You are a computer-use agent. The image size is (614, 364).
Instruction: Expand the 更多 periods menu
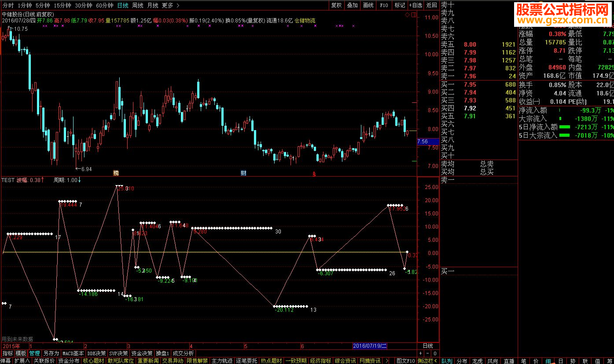click(x=170, y=5)
